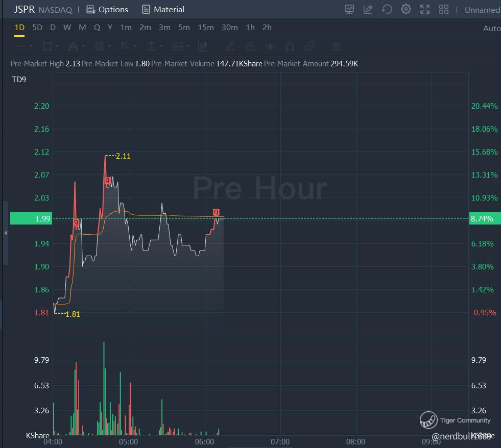Open chart settings gear icon

406,9
